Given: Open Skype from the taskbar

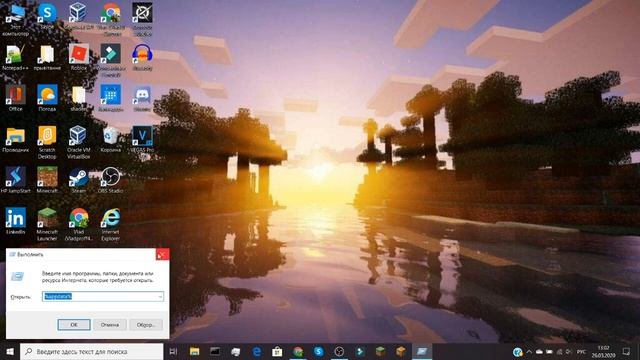Looking at the screenshot, I should (319, 351).
